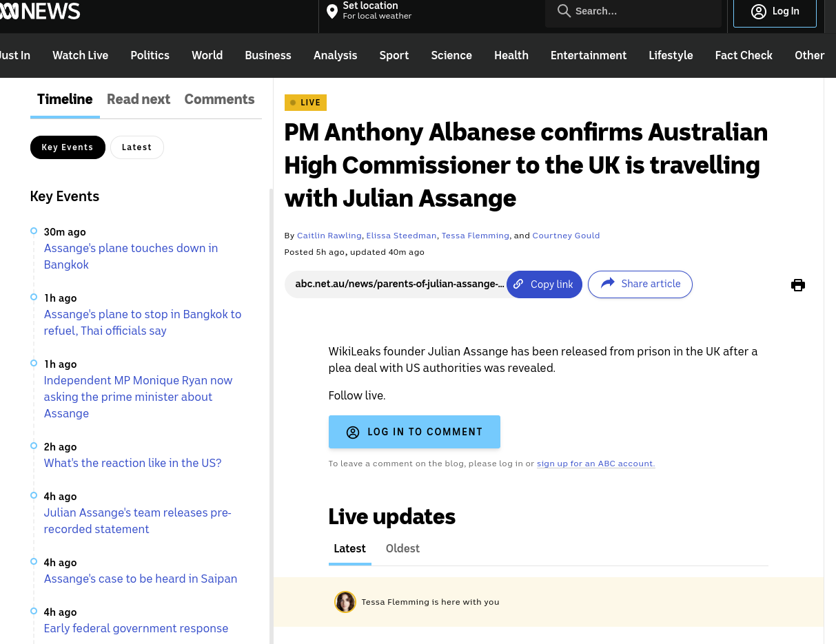The image size is (836, 644).
Task: Open the Fact Check section
Action: [x=744, y=55]
